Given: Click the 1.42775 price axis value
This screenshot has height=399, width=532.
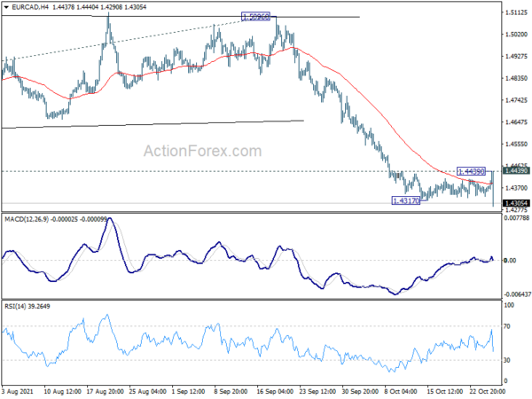Looking at the screenshot, I should 516,210.
